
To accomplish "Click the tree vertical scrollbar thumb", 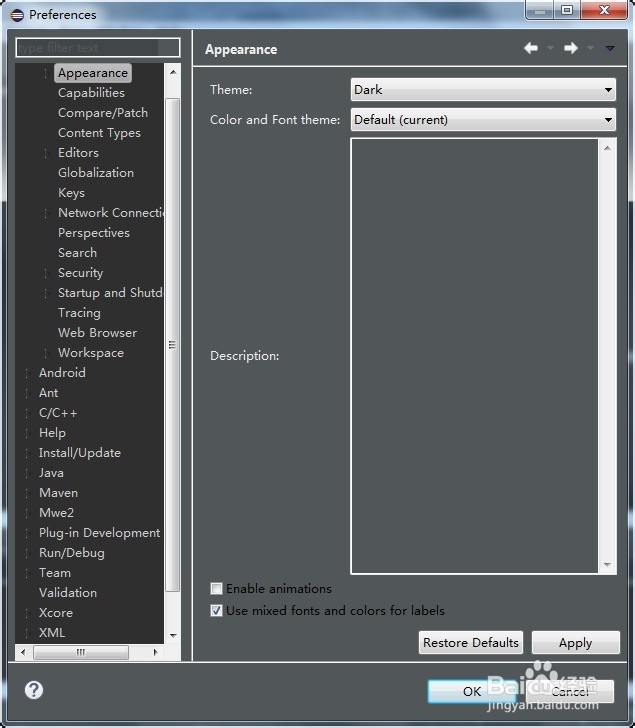I will click(x=172, y=345).
